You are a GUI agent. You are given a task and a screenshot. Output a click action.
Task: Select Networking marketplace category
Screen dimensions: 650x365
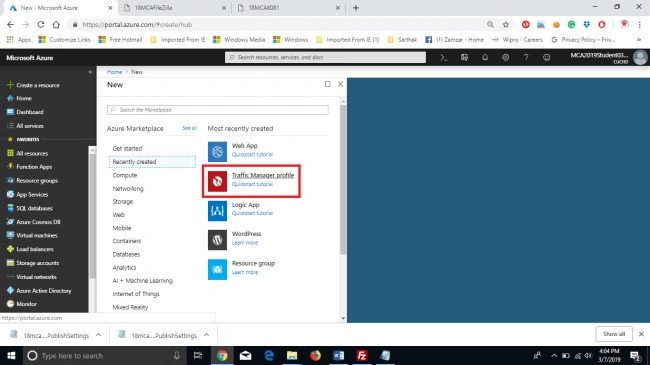128,188
